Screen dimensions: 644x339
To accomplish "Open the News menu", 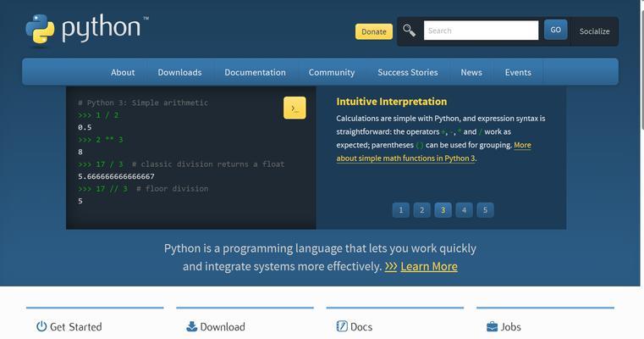I will [471, 72].
